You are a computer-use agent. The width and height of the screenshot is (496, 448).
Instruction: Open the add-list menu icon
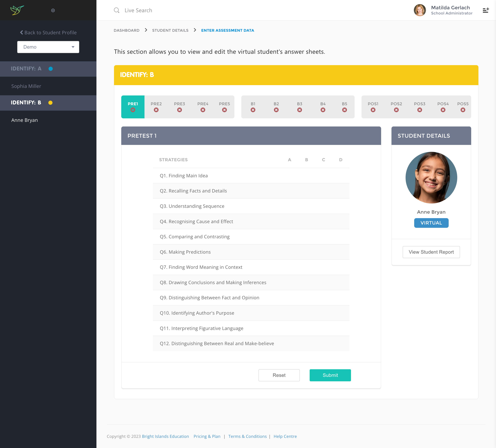coord(485,10)
